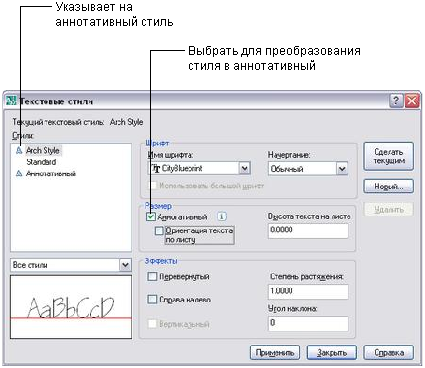This screenshot has width=425, height=368.
Task: Click the Справка button
Action: click(389, 352)
